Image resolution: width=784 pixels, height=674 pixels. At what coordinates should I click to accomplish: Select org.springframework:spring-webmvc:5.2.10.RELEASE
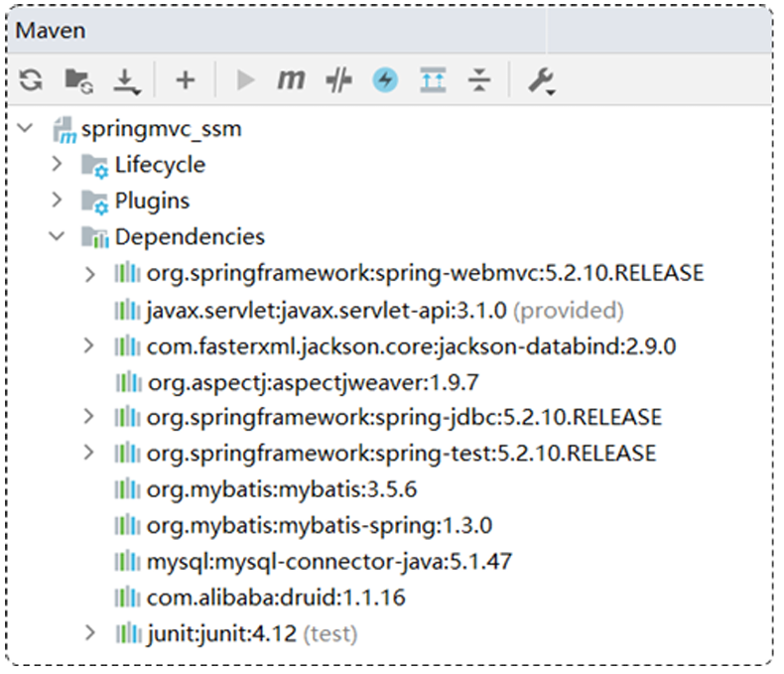coord(426,274)
